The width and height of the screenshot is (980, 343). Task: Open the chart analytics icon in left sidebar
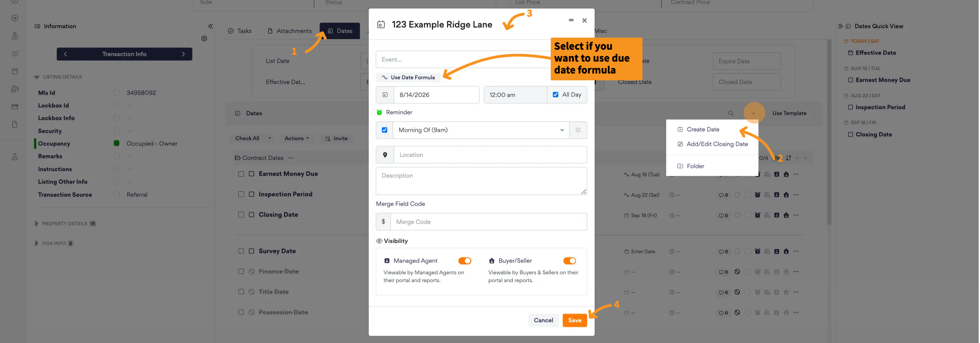[x=15, y=54]
